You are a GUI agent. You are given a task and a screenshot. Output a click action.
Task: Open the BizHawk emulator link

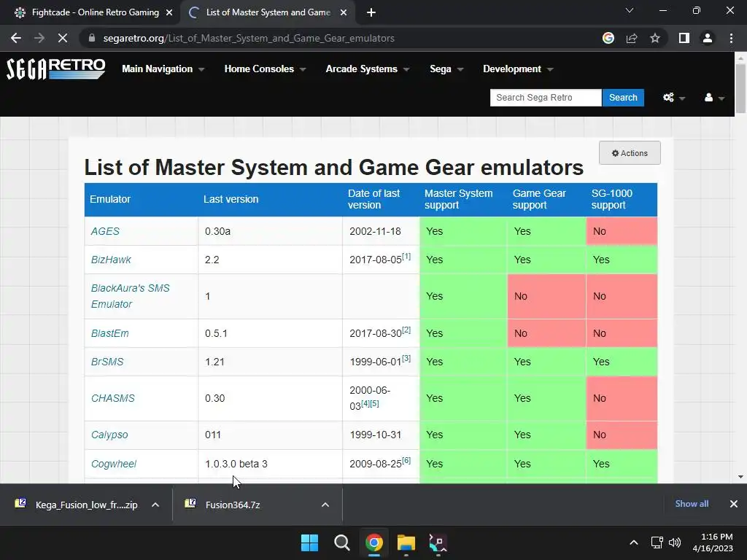(111, 260)
